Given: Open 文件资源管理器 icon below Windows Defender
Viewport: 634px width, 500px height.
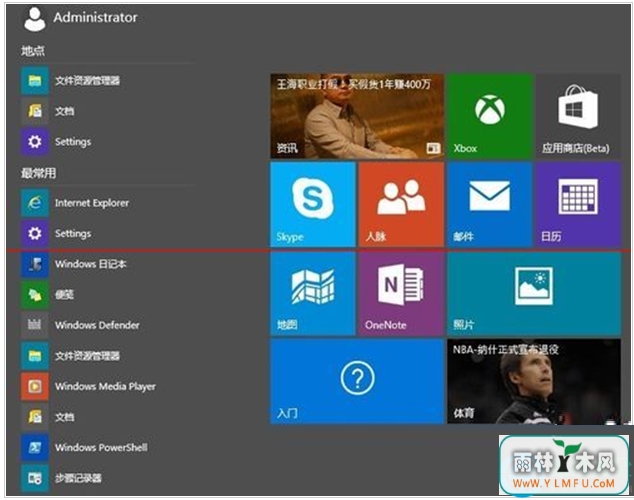Looking at the screenshot, I should [x=35, y=356].
